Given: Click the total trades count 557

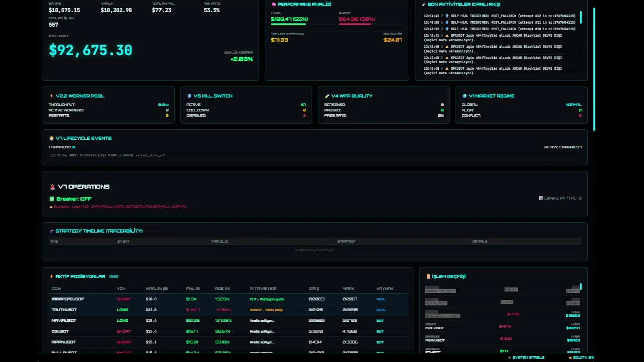Looking at the screenshot, I should [x=53, y=25].
